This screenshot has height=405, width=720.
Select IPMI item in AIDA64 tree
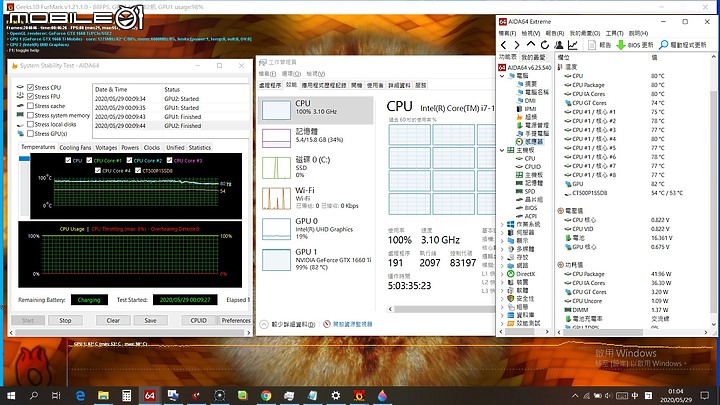526,108
